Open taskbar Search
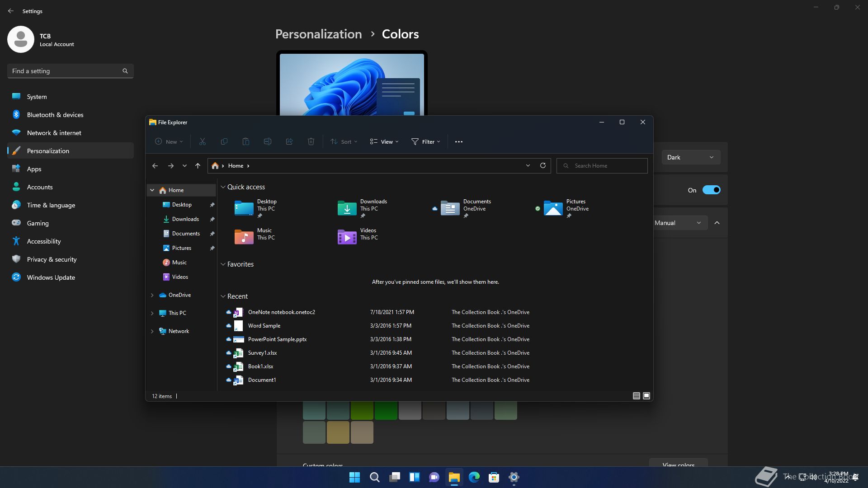This screenshot has height=488, width=868. [x=375, y=477]
